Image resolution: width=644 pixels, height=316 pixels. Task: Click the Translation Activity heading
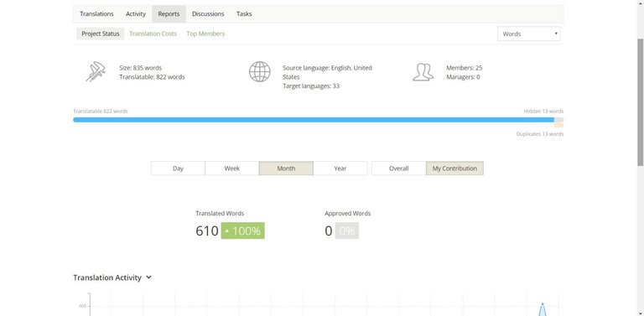point(107,277)
